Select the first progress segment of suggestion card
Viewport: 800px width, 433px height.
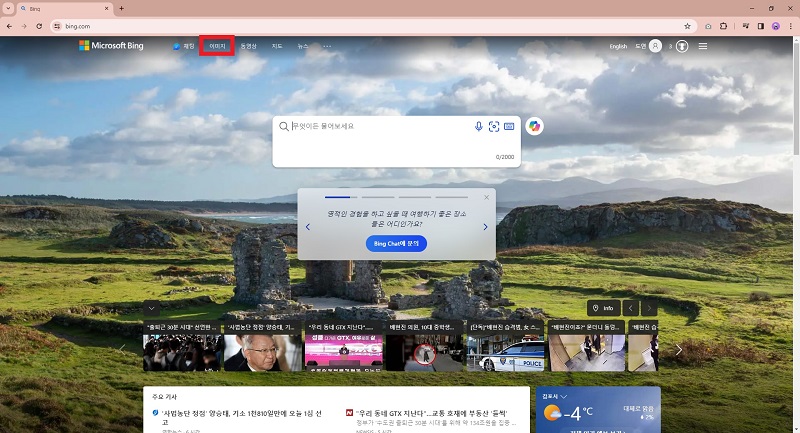coord(341,197)
